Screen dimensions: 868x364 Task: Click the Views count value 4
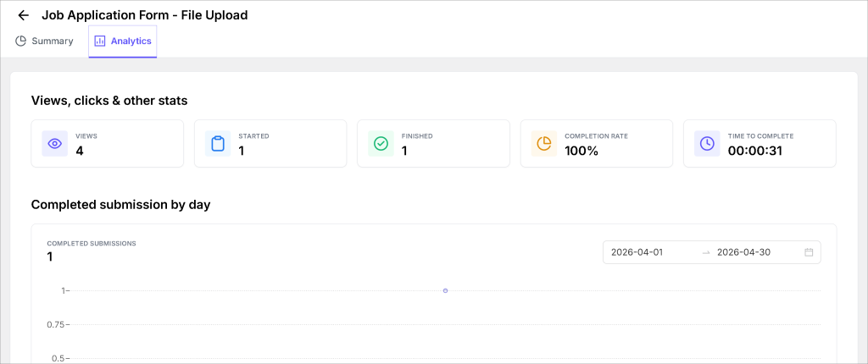(x=79, y=151)
